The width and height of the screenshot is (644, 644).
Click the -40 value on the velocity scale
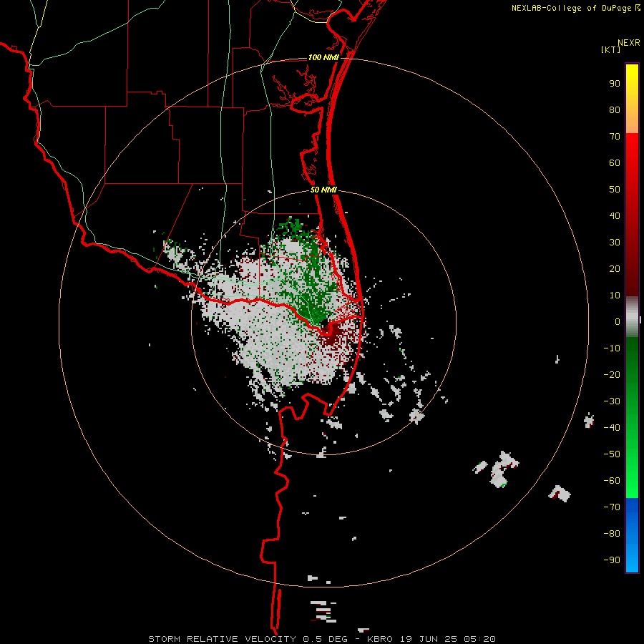pyautogui.click(x=612, y=428)
